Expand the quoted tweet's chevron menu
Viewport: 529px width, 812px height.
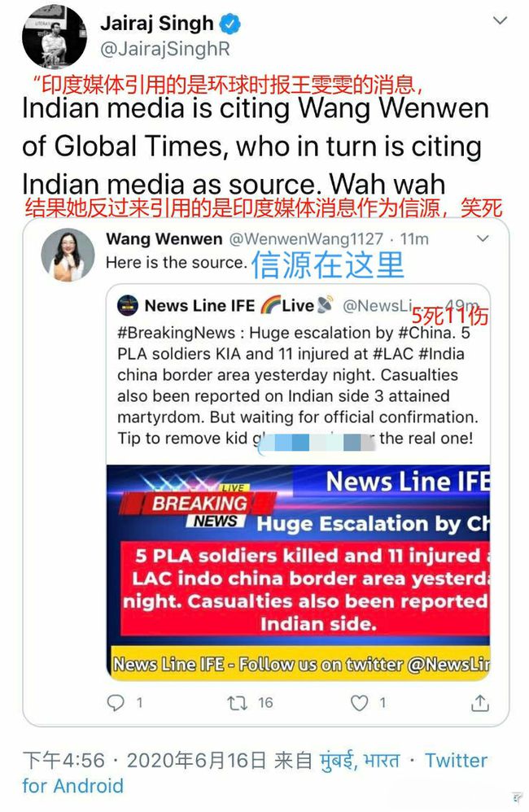[483, 238]
